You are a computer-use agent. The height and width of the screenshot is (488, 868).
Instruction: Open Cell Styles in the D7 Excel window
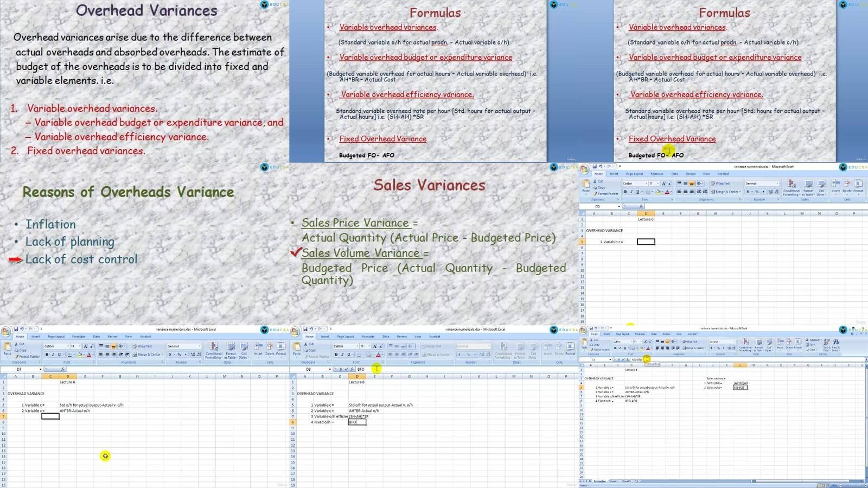[244, 350]
